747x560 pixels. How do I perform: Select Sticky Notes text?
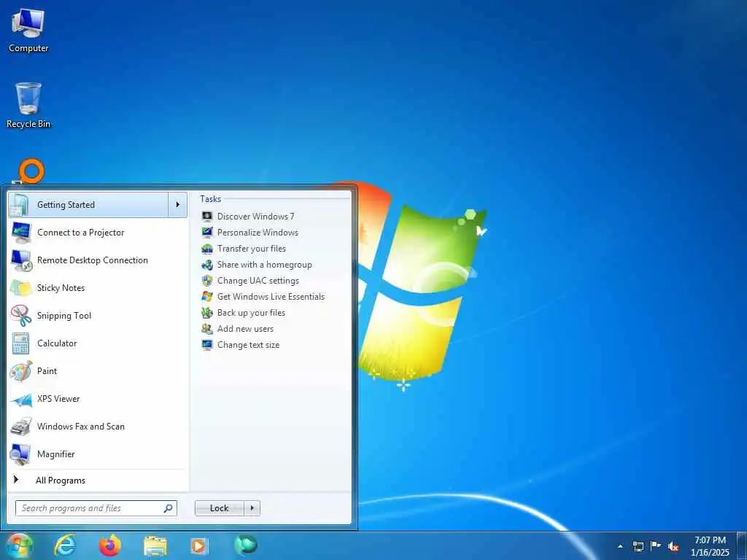point(61,287)
